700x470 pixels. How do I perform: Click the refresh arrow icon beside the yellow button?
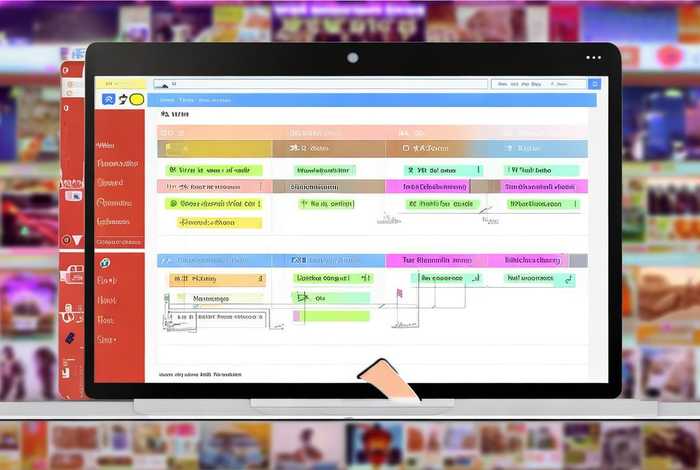(x=123, y=99)
